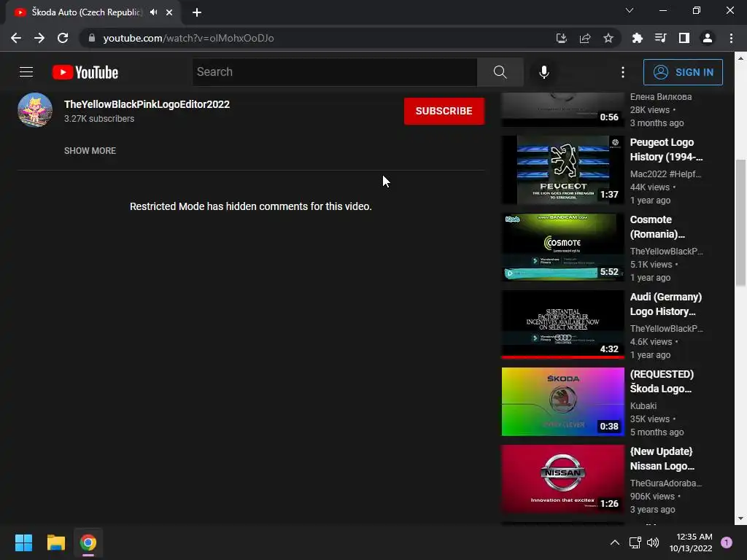Image resolution: width=747 pixels, height=560 pixels.
Task: Open media controls icon in toolbar
Action: click(x=660, y=38)
